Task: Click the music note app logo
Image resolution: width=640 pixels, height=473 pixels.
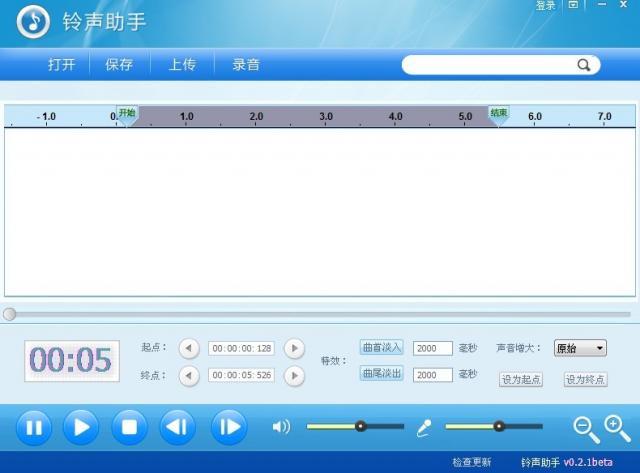Action: (33, 22)
